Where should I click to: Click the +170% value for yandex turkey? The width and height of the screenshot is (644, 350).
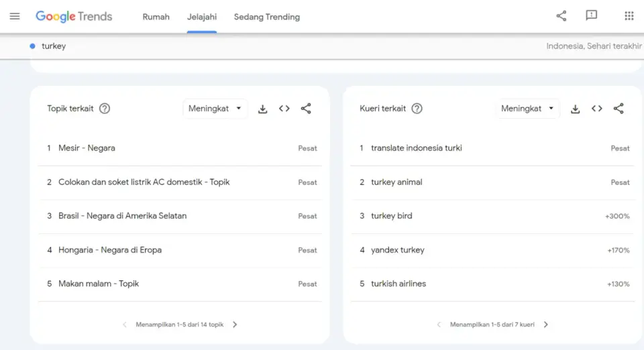(x=619, y=250)
